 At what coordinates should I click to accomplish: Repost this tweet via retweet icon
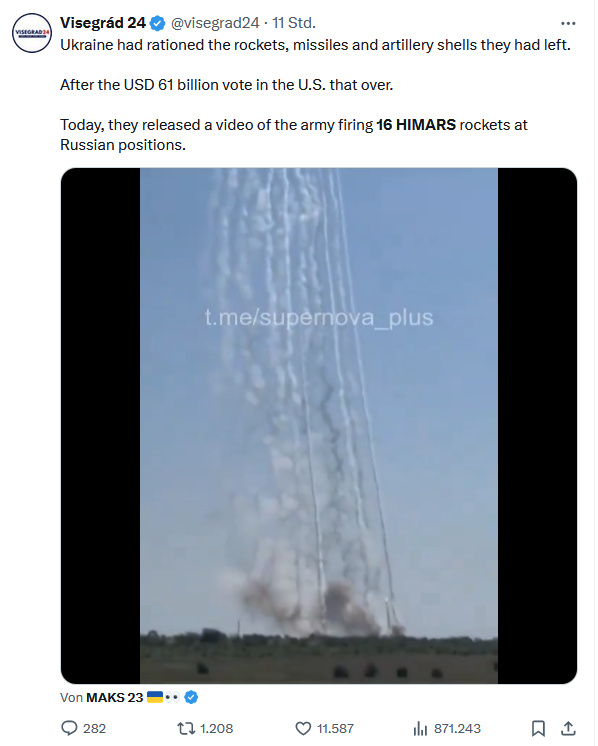coord(186,728)
